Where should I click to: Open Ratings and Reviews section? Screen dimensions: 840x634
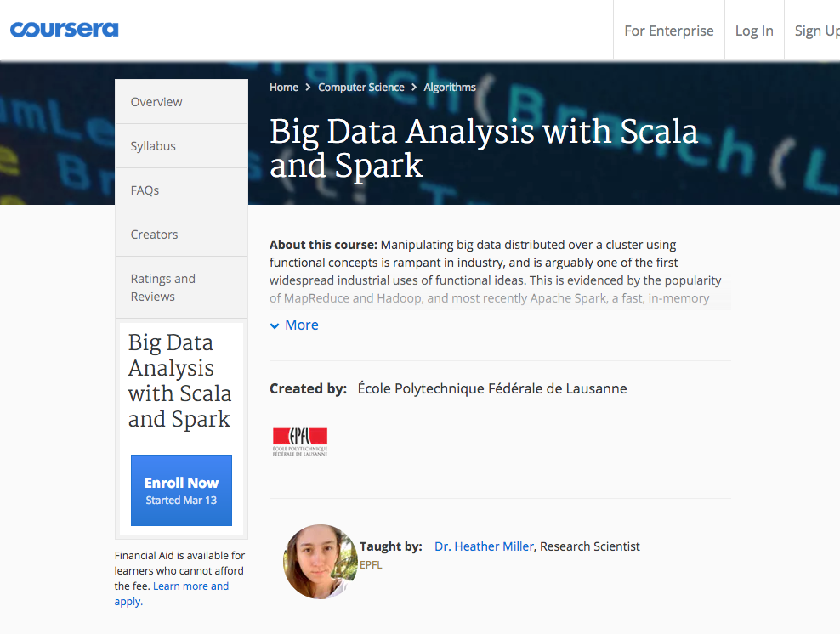pyautogui.click(x=163, y=287)
